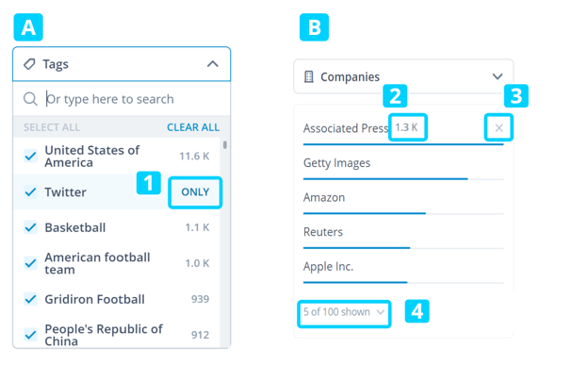The image size is (588, 365).
Task: Select the Getty Images company row
Action: (403, 166)
